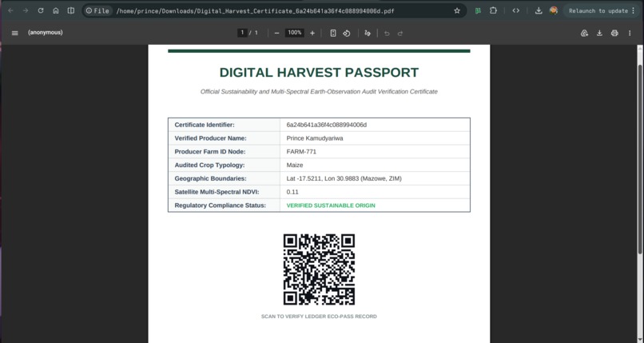Image resolution: width=644 pixels, height=343 pixels.
Task: Click the Certificate Identifier label
Action: point(205,125)
